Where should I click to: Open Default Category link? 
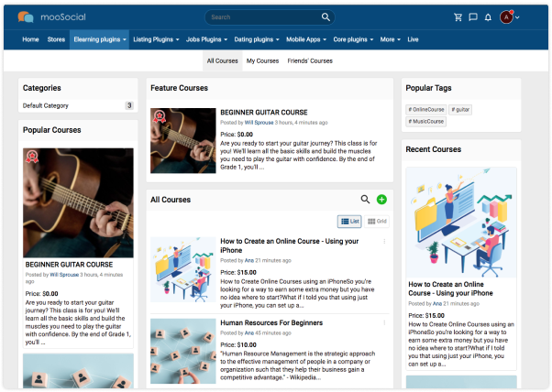click(x=46, y=105)
